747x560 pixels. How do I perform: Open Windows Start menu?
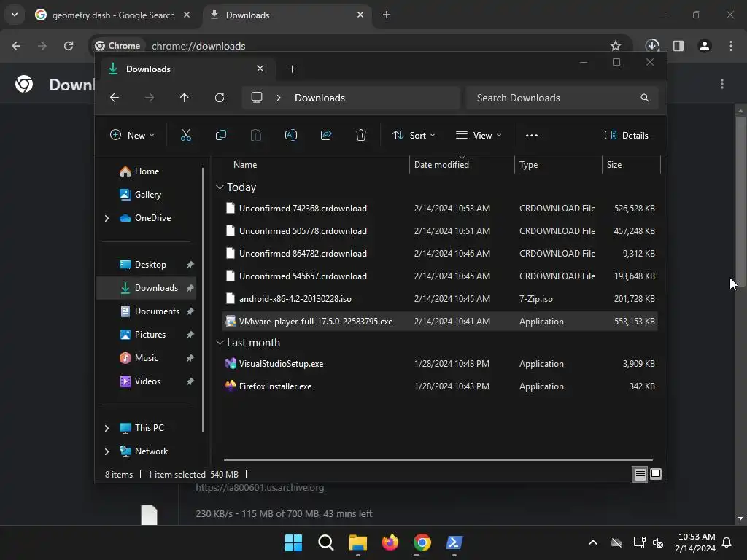point(293,542)
